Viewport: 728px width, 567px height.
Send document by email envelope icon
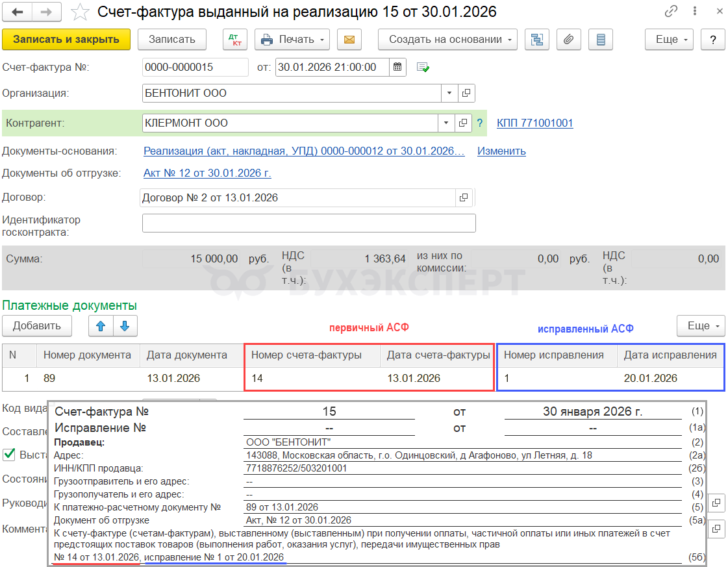tap(349, 40)
